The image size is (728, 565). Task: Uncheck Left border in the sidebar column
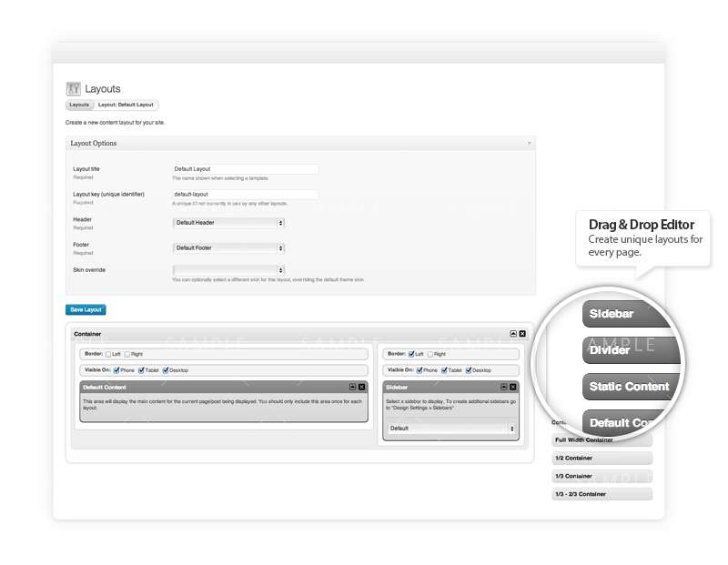coord(411,354)
